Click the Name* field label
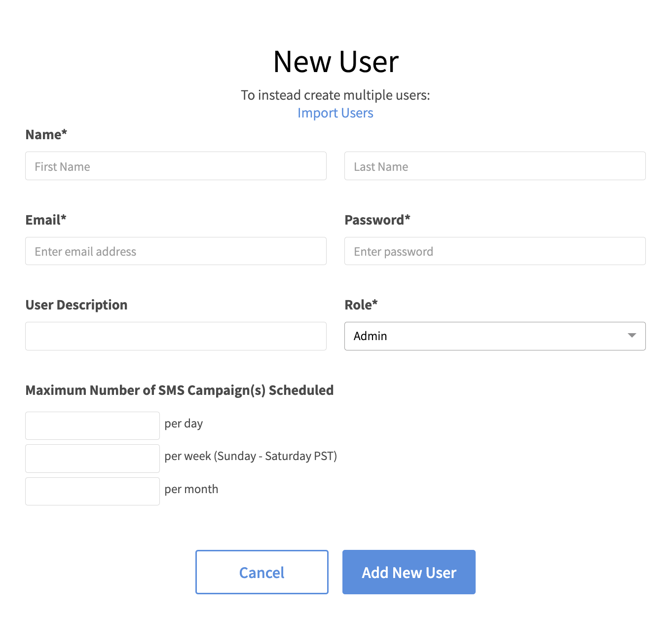This screenshot has width=672, height=617. click(46, 135)
